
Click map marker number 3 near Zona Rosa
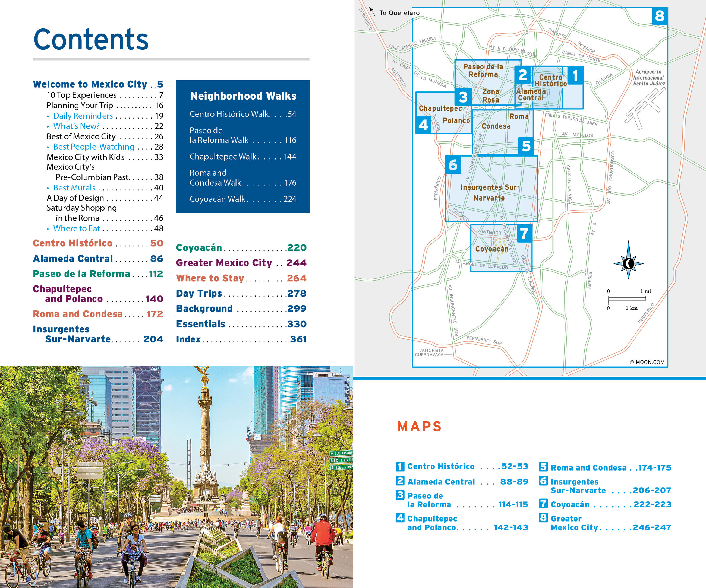click(x=463, y=97)
